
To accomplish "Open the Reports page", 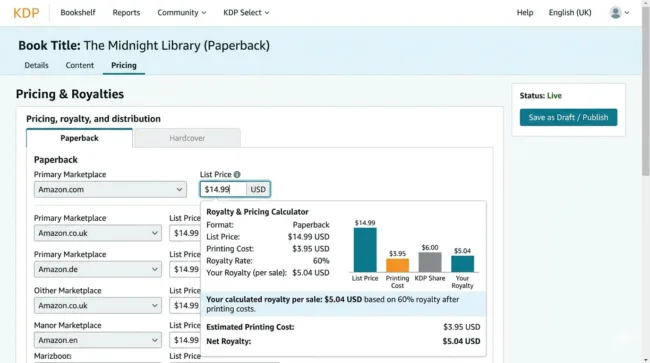I will coord(126,12).
